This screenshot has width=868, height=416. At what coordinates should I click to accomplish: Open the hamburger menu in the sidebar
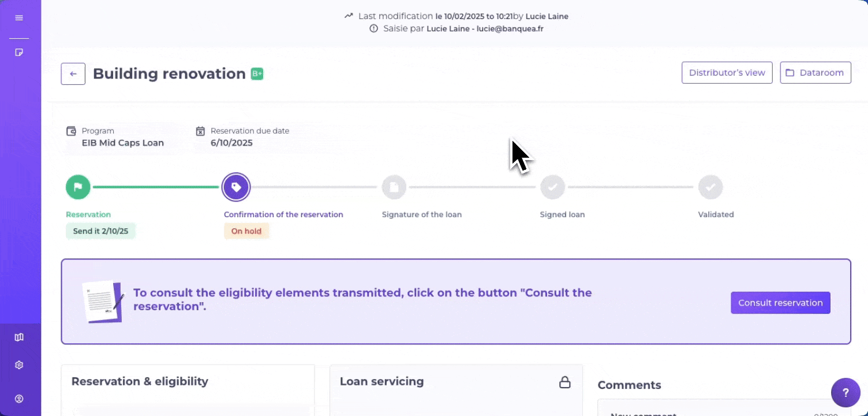click(x=19, y=18)
